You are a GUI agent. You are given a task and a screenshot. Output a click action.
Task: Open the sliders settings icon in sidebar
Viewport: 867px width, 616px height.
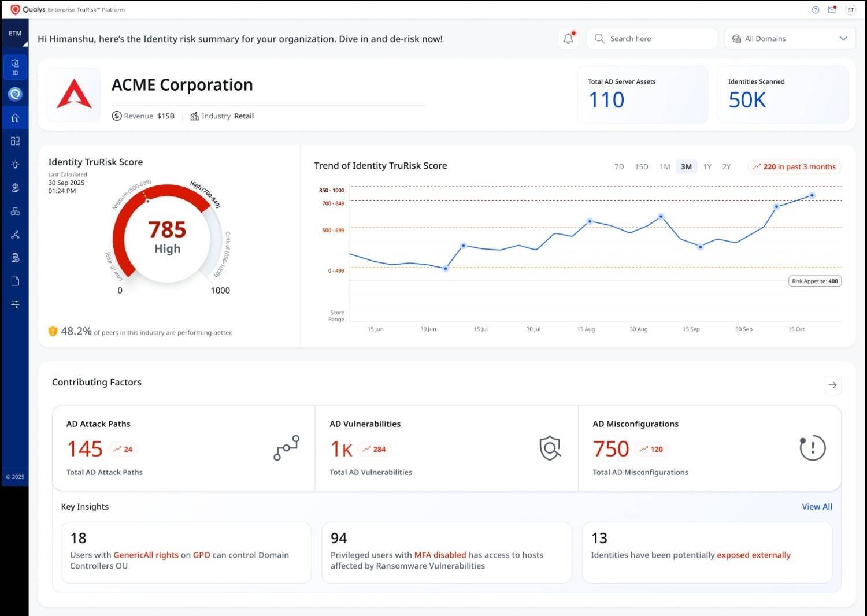tap(15, 305)
